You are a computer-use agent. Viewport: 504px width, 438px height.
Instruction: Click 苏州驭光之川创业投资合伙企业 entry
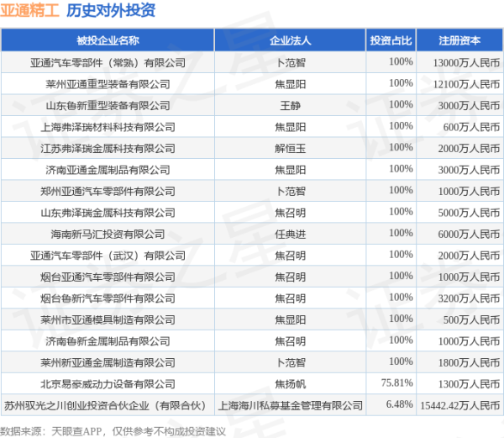coord(108,405)
